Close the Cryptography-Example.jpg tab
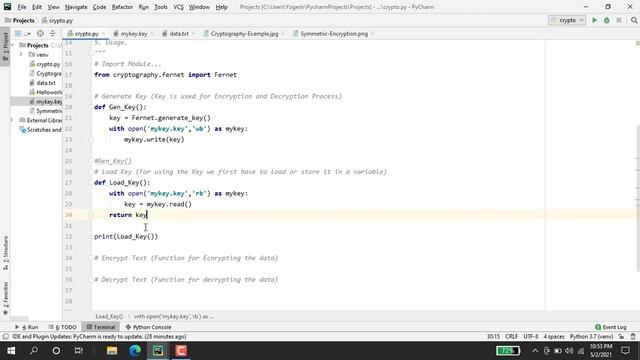 point(283,34)
